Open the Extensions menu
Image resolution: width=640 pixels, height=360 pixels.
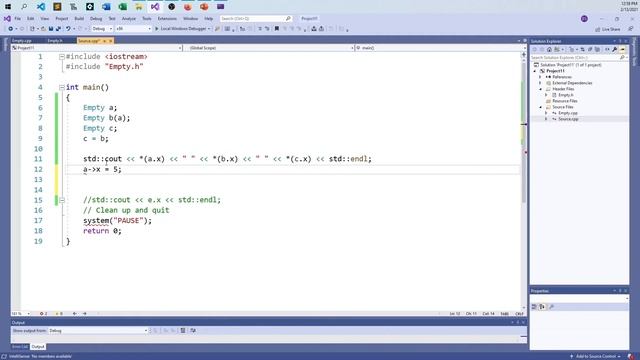[x=167, y=19]
